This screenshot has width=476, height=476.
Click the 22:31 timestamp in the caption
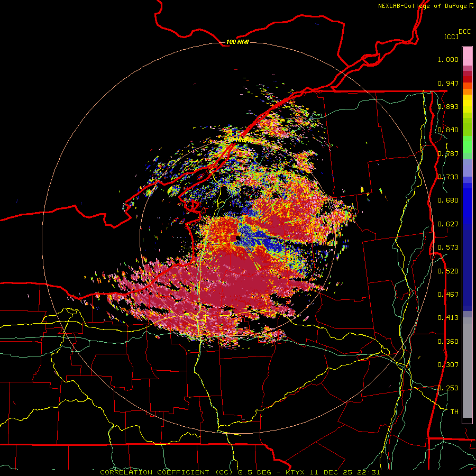click(369, 472)
